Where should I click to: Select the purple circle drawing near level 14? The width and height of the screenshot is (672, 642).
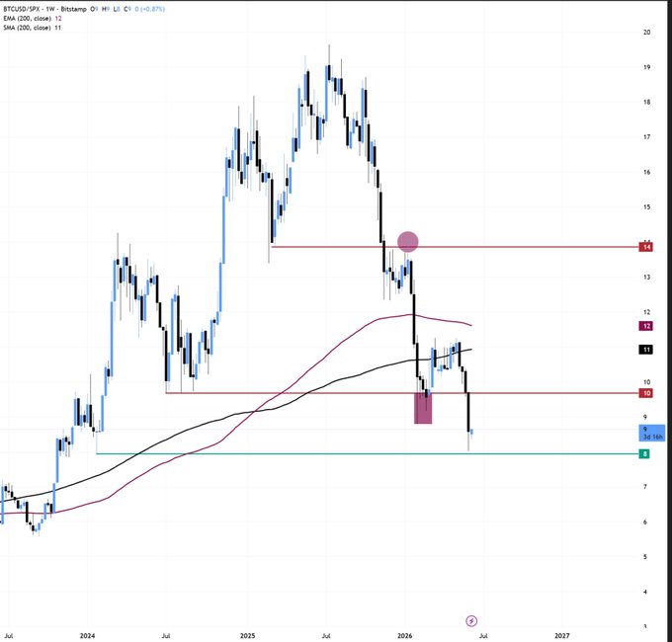pos(407,242)
